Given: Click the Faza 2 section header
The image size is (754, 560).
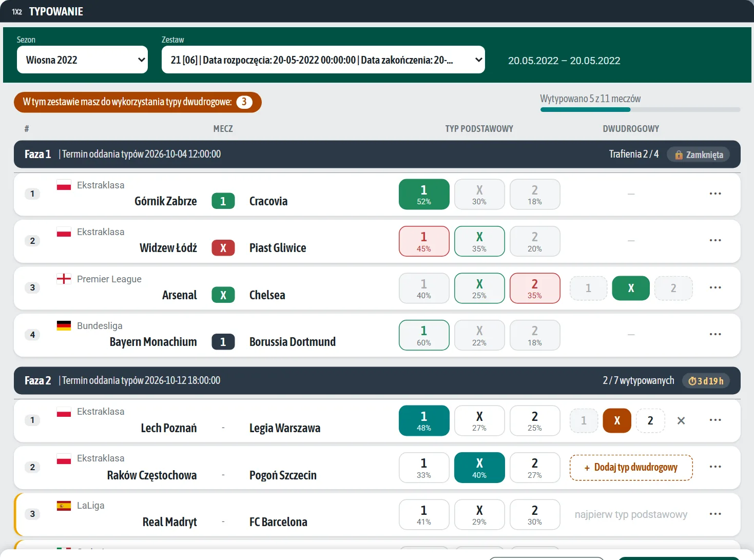Looking at the screenshot, I should [377, 380].
